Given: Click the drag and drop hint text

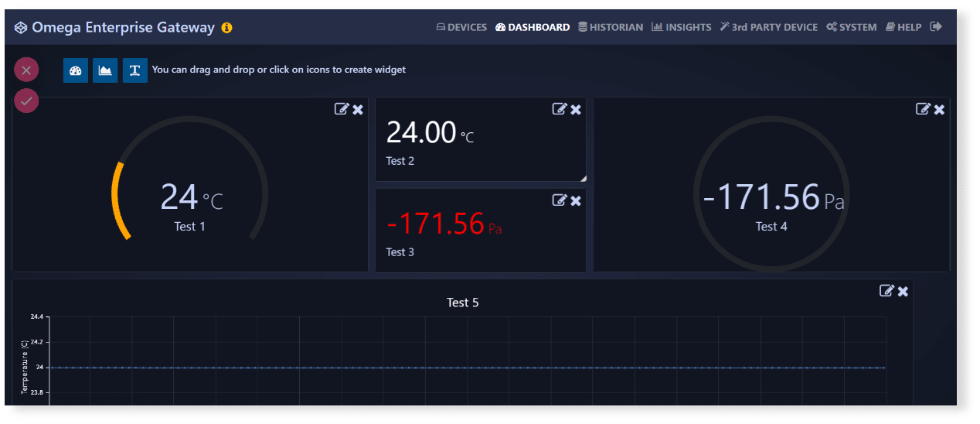Looking at the screenshot, I should click(x=279, y=70).
